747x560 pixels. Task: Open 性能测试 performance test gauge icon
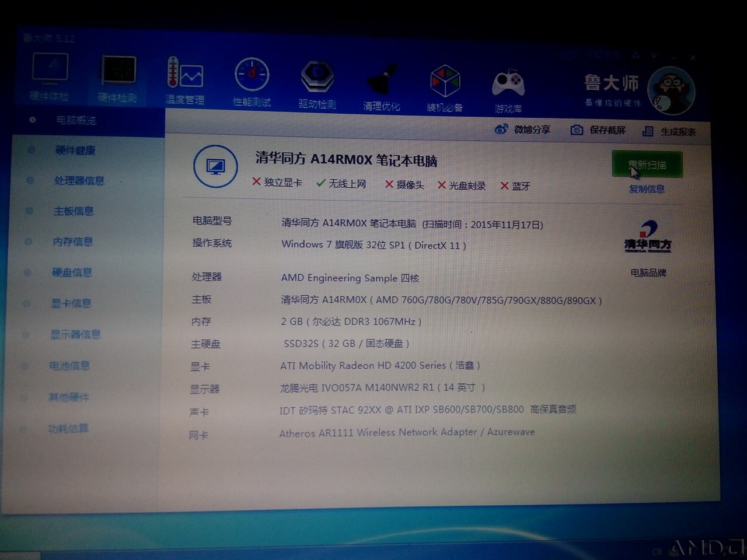252,75
